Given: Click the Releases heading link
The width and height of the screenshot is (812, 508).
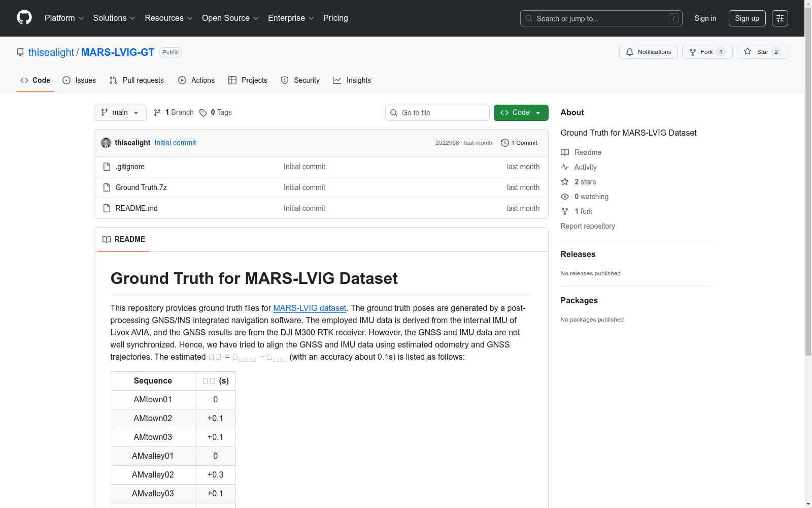Looking at the screenshot, I should 578,255.
